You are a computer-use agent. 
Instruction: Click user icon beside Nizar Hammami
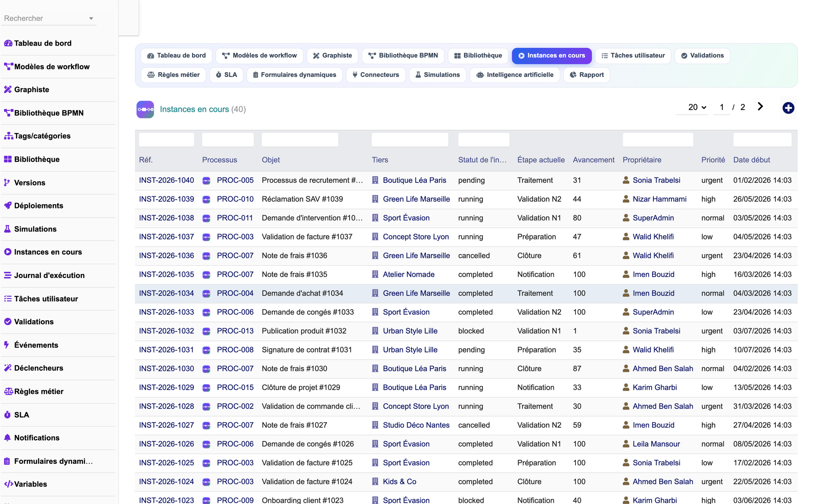point(626,199)
